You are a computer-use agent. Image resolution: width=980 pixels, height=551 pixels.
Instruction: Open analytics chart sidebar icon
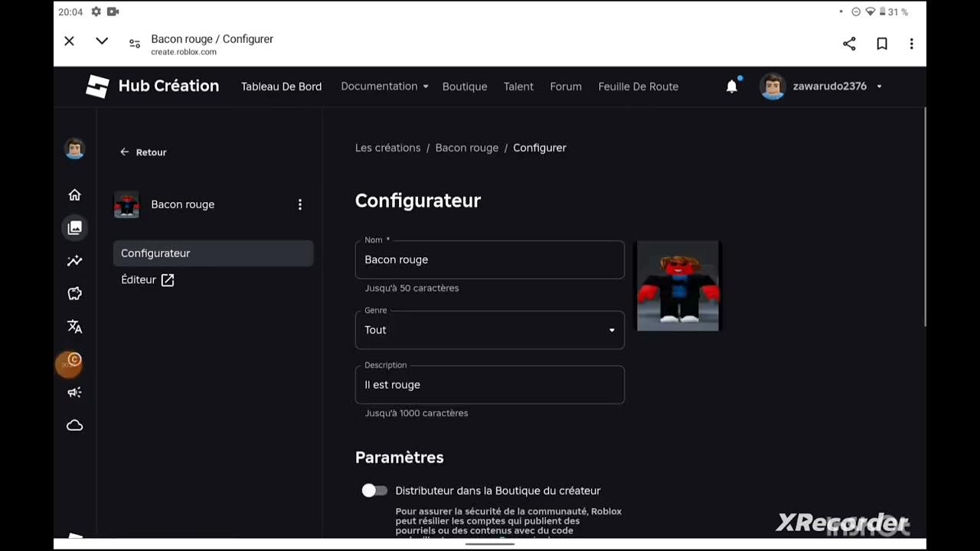click(x=74, y=261)
